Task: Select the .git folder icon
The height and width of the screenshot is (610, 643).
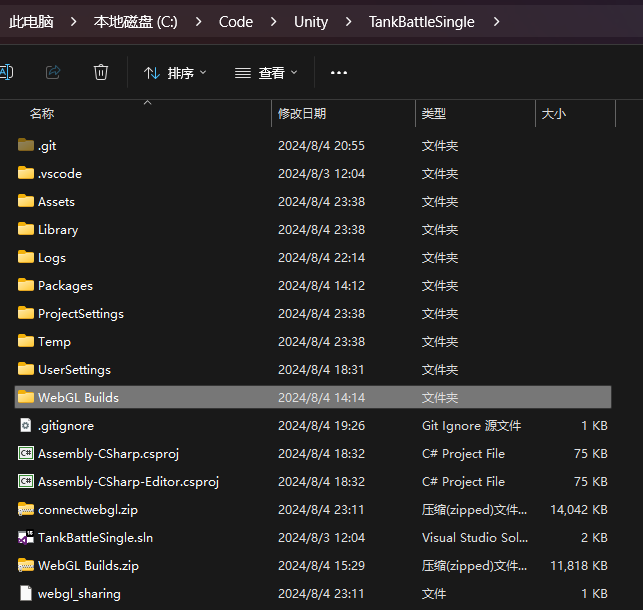Action: tap(26, 145)
